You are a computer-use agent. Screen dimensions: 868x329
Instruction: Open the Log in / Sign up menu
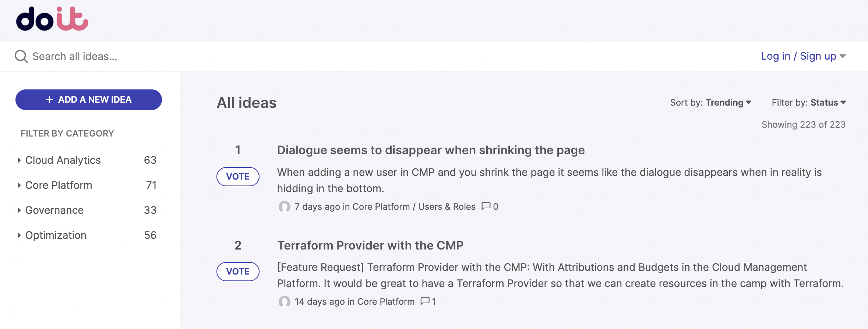point(803,56)
